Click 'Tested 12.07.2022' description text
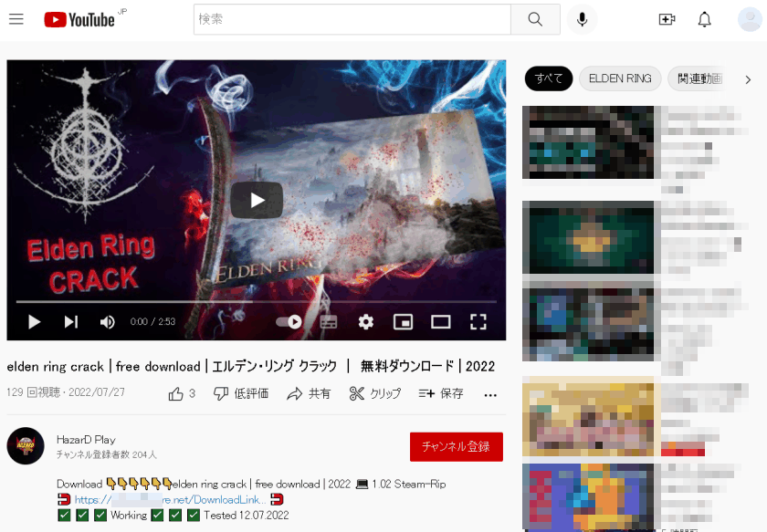The width and height of the screenshot is (767, 532). (247, 516)
